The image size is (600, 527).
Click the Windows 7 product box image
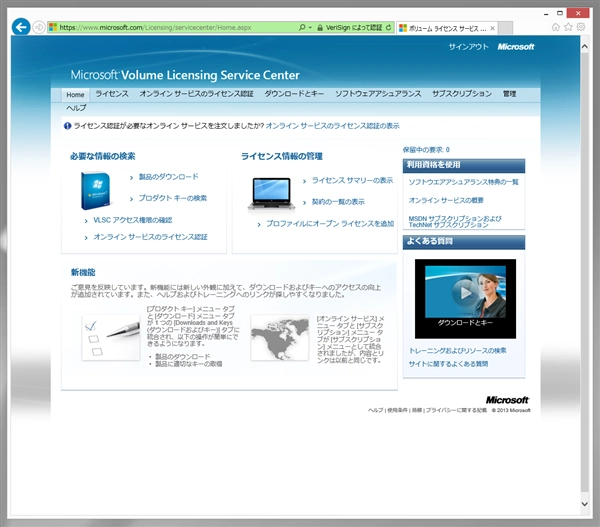(96, 191)
